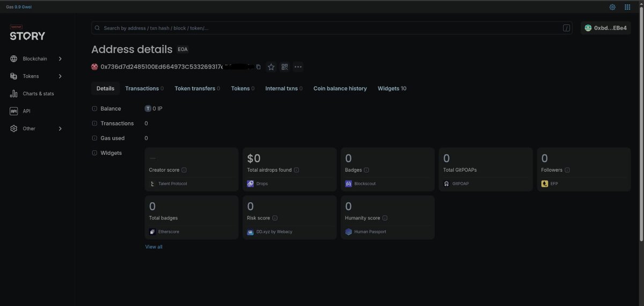Screen dimensions: 644x306
Task: Copy the address with the copy icon
Action: (258, 67)
